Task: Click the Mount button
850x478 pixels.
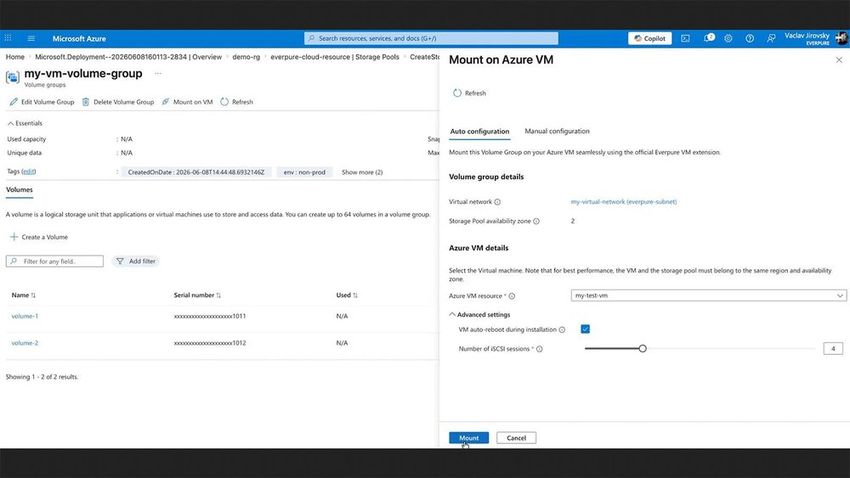Action: point(469,438)
